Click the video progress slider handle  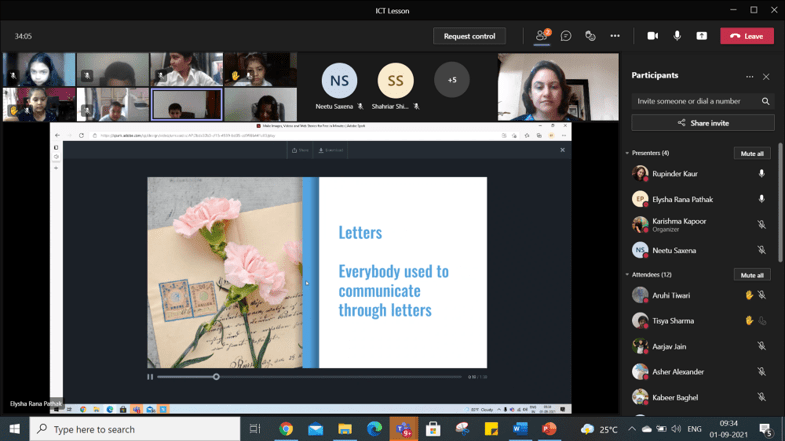coord(216,377)
